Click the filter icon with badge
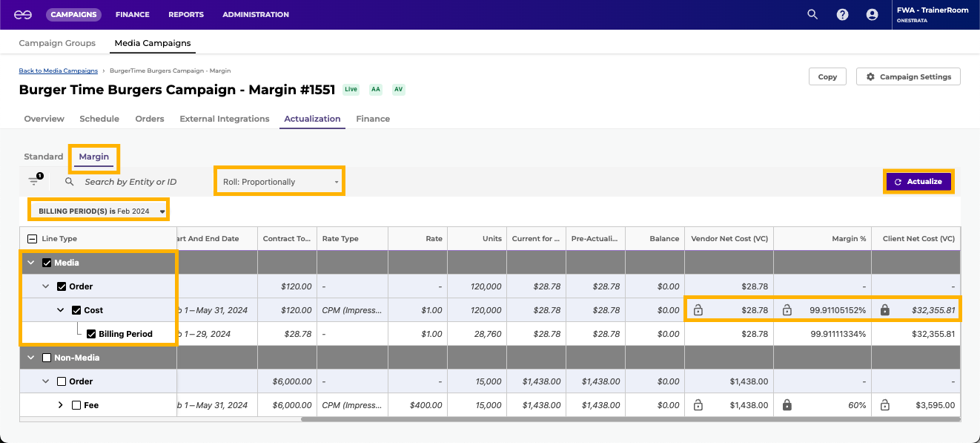Screen dimensions: 980x443 click(x=34, y=181)
